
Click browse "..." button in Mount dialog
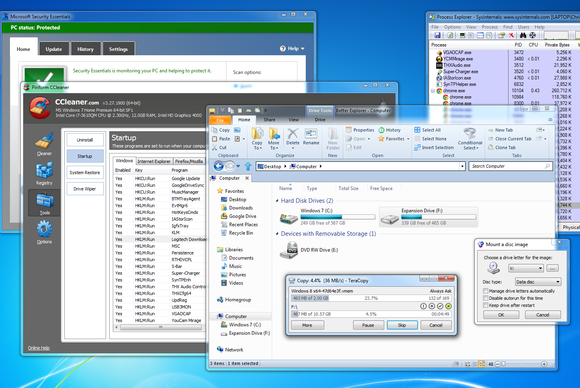tap(552, 268)
